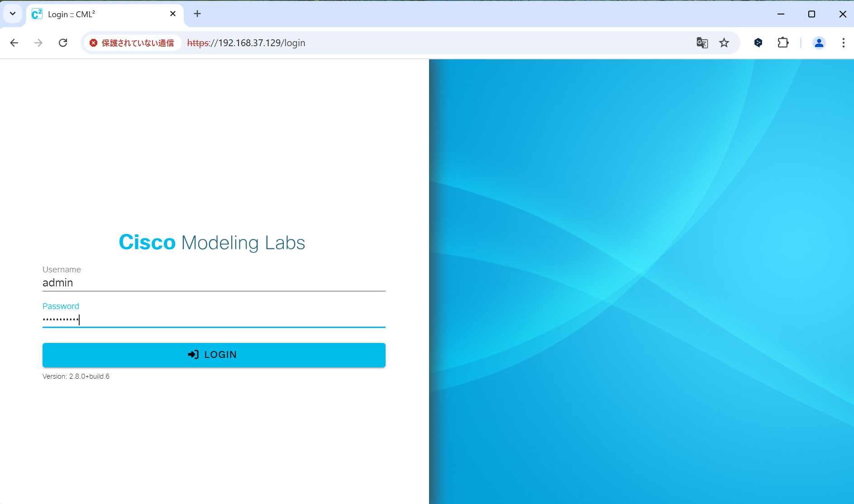854x504 pixels.
Task: Click into the Password field
Action: click(x=214, y=319)
